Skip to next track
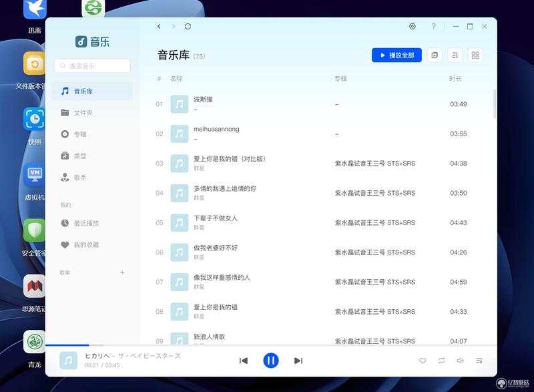The width and height of the screenshot is (534, 392). (x=298, y=361)
